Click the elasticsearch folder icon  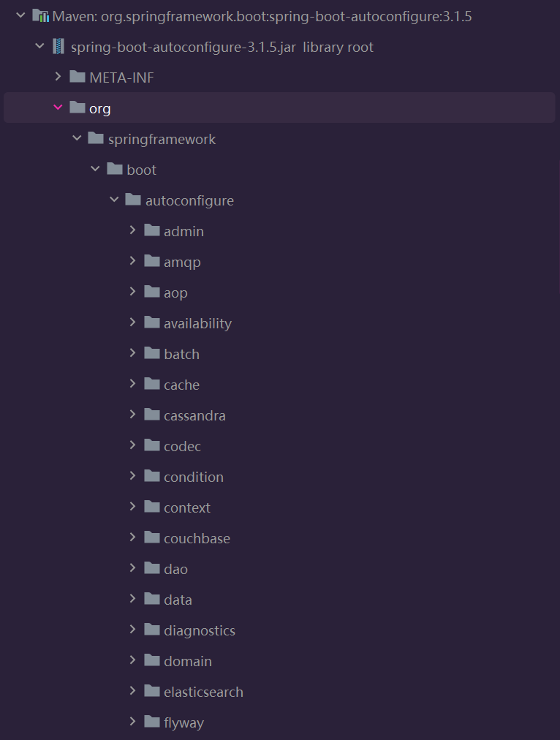pos(152,691)
